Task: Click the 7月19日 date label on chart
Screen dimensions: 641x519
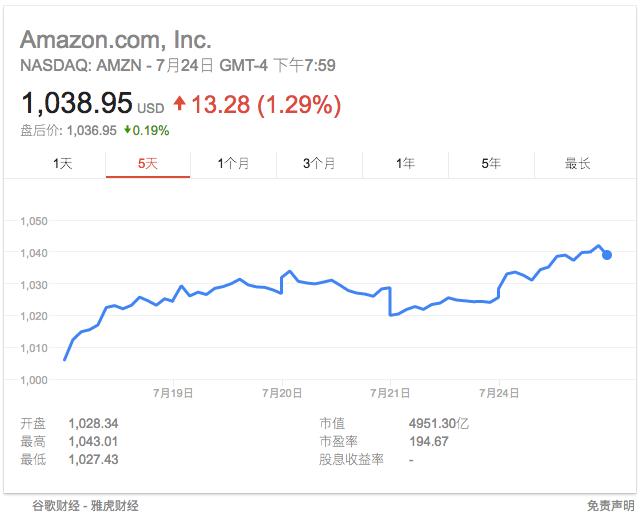Action: point(174,393)
